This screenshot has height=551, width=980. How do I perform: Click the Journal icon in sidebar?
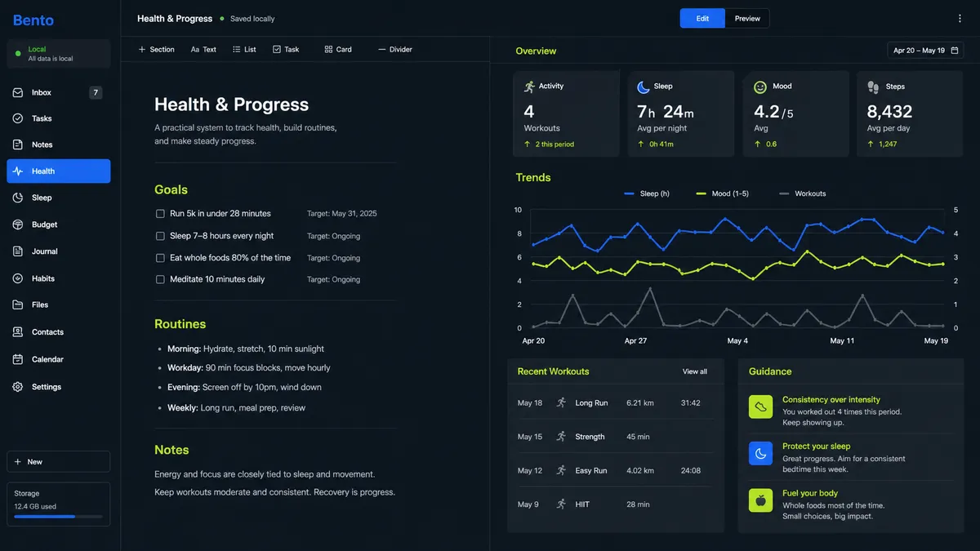(x=18, y=251)
